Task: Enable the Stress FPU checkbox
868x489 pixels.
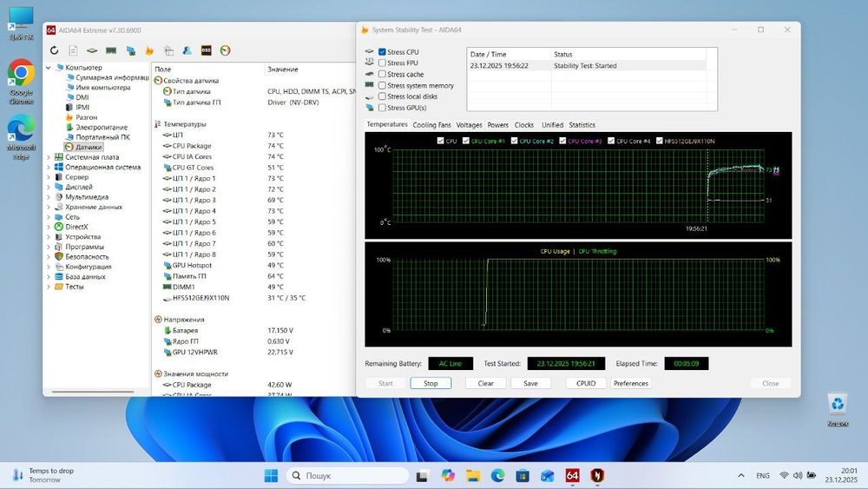Action: coord(382,63)
